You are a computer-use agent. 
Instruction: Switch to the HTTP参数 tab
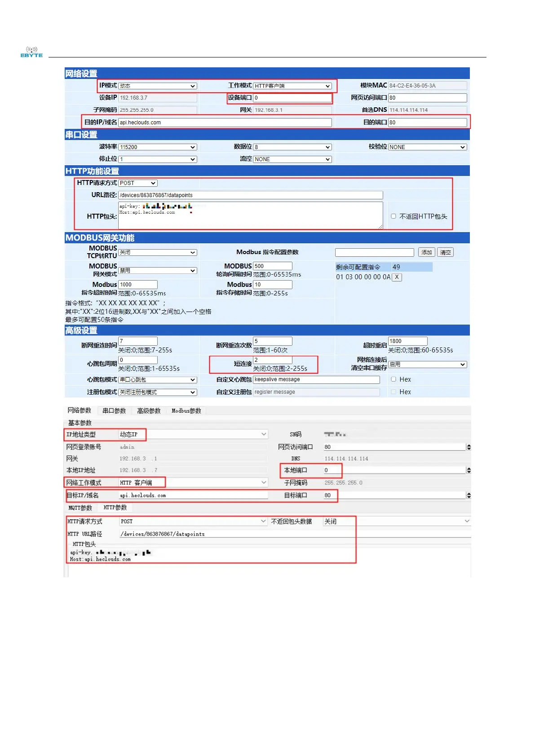(115, 508)
